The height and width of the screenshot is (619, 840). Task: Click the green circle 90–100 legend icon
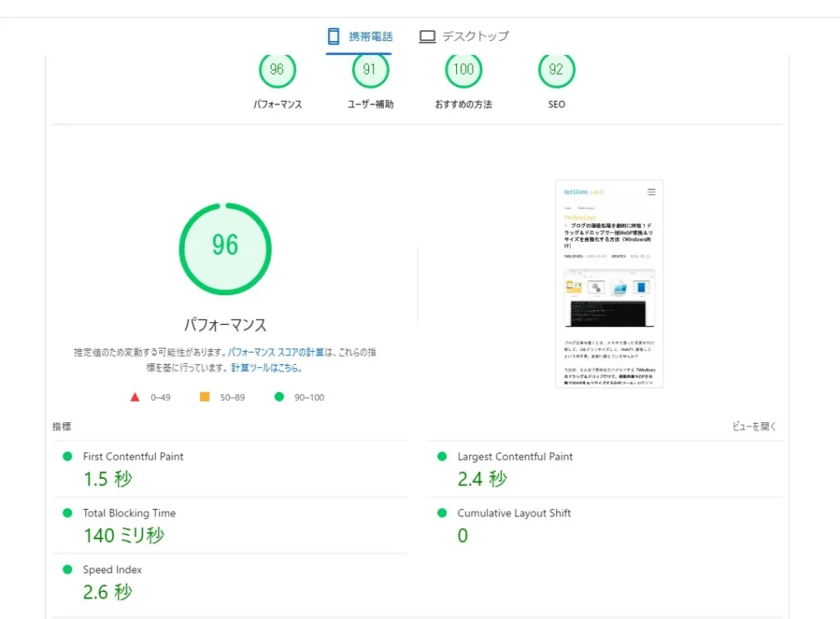[x=279, y=396]
